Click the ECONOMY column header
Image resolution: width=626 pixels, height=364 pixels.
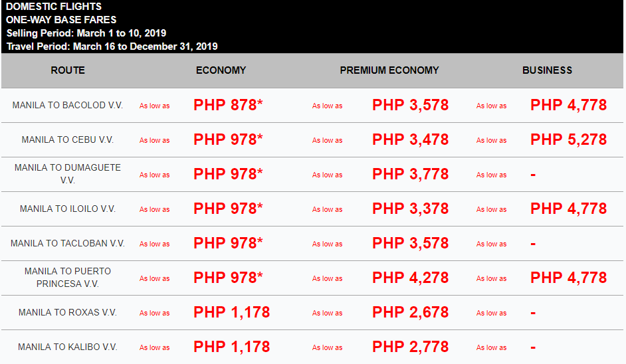[x=221, y=70]
